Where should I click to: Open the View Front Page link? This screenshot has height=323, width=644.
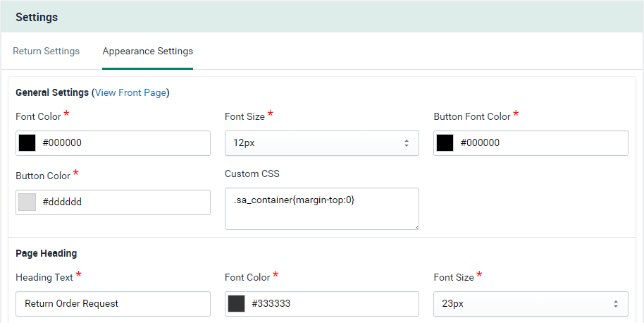130,92
